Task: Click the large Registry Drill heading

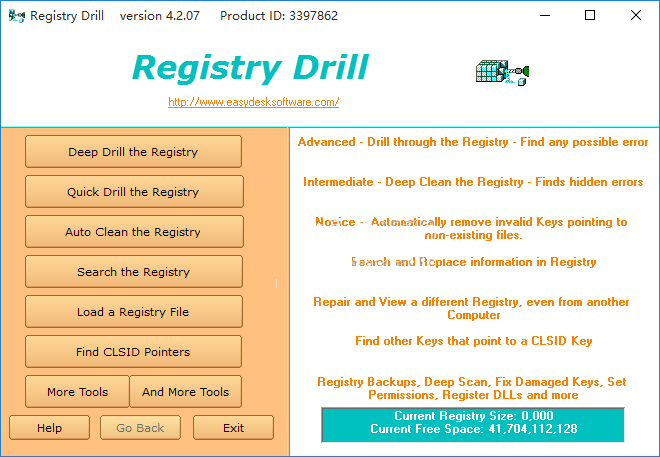Action: (x=250, y=67)
